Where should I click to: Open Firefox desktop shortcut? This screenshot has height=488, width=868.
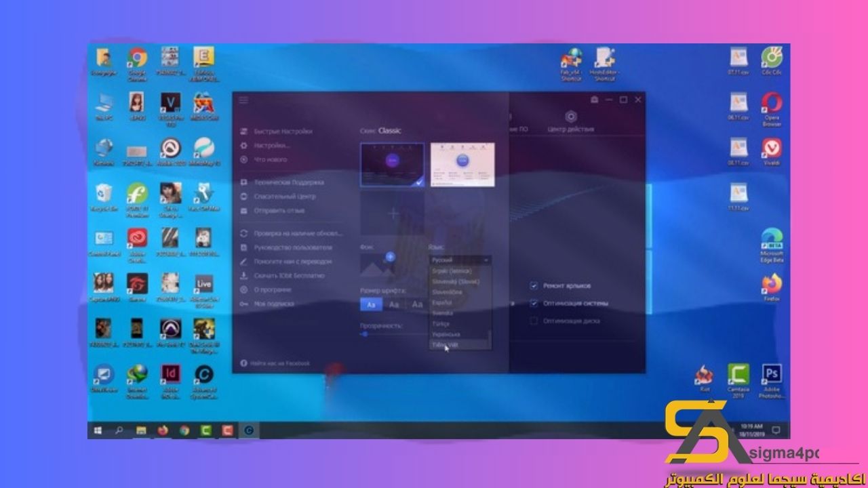coord(772,287)
